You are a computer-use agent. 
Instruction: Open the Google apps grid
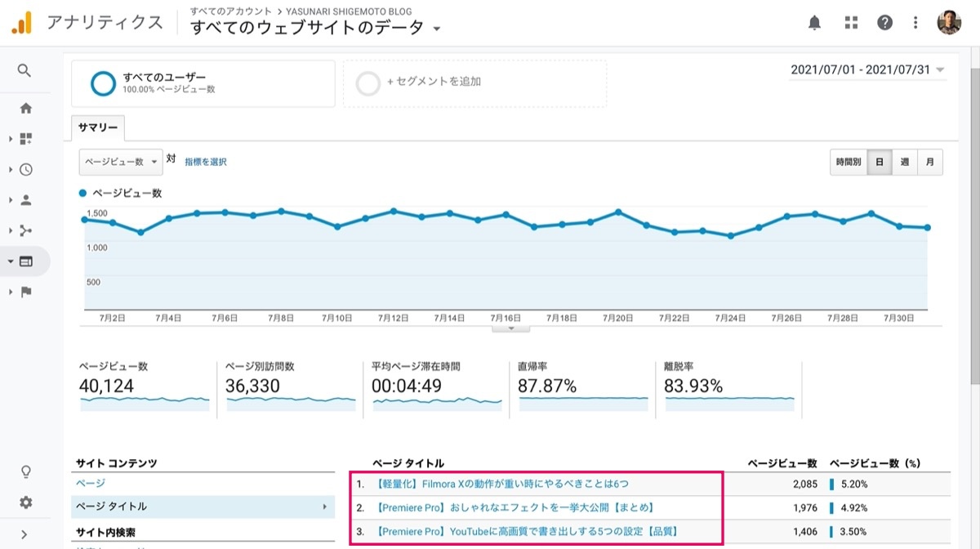click(x=851, y=23)
